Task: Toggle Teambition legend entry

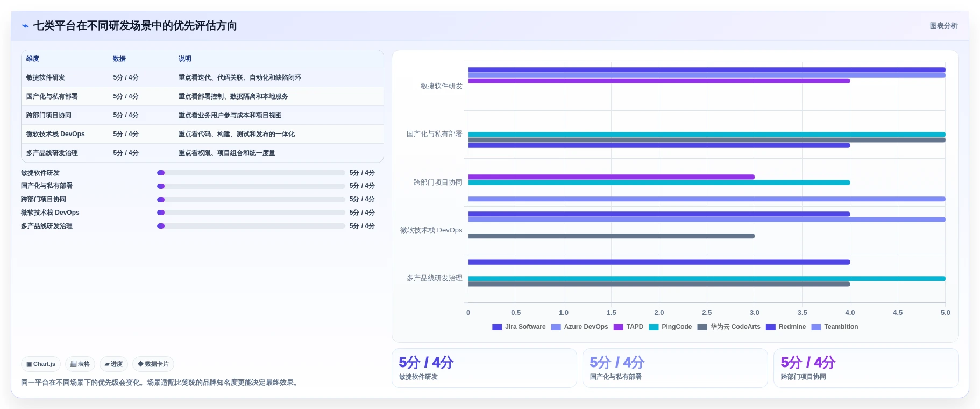Action: (x=835, y=327)
